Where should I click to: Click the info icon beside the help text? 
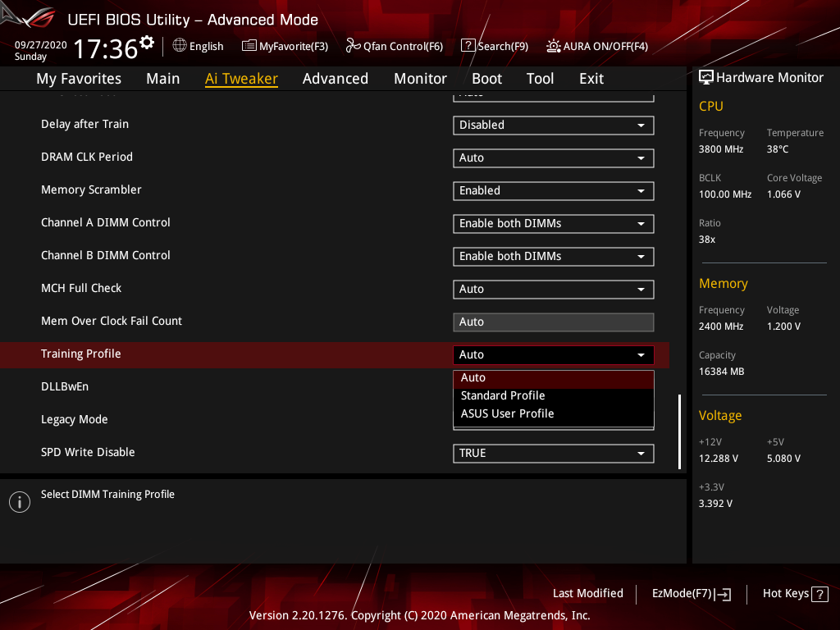pos(20,502)
